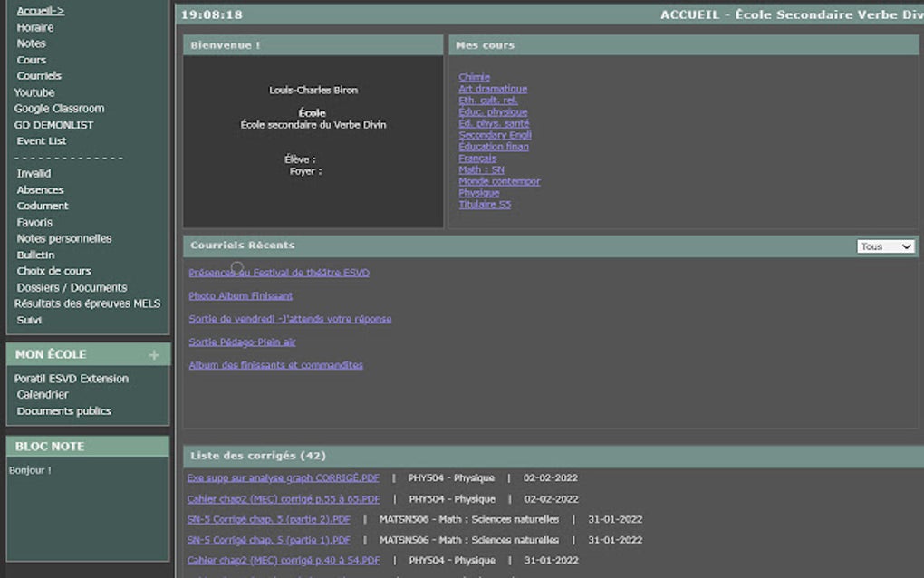Open the Titulaire S5 course link
This screenshot has width=924, height=578.
pos(485,205)
